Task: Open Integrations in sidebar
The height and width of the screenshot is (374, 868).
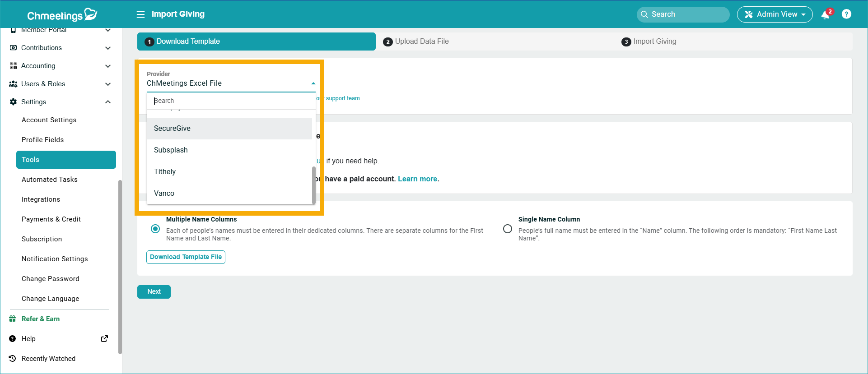Action: pos(41,199)
